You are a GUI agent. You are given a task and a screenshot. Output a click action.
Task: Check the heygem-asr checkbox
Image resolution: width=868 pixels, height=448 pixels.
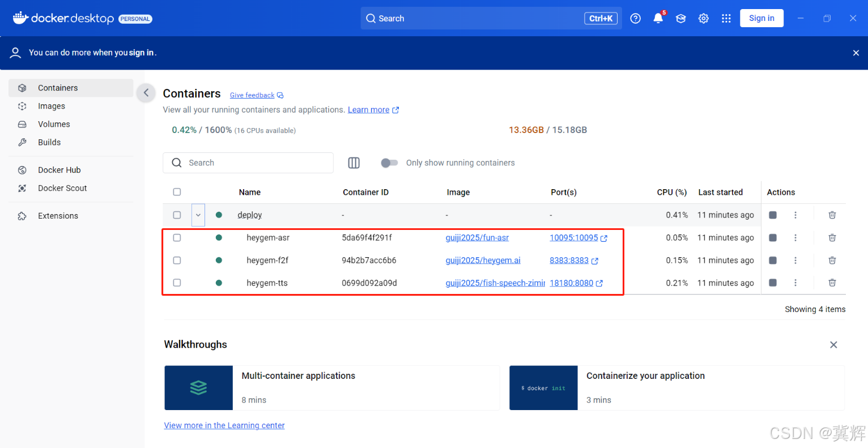177,238
